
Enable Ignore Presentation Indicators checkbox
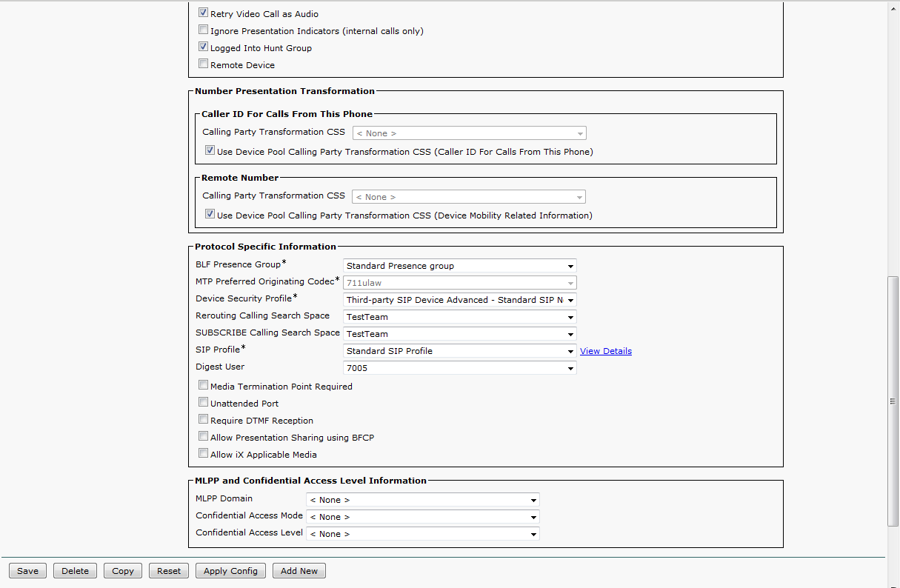click(x=204, y=30)
